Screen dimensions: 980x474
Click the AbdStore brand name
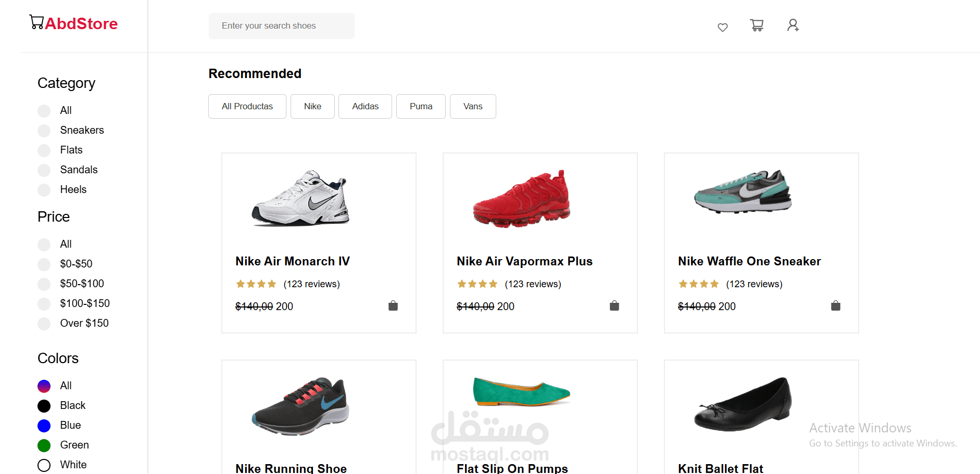point(81,23)
